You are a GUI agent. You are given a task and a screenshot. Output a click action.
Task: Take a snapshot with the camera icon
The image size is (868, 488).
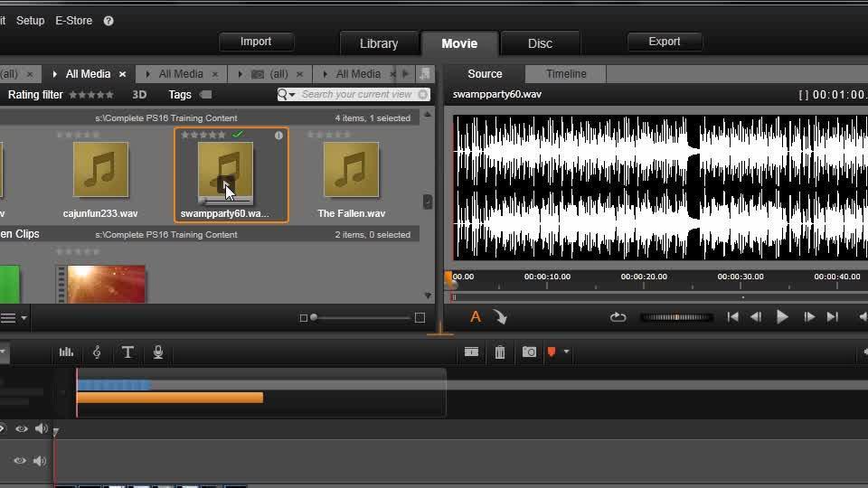click(529, 352)
